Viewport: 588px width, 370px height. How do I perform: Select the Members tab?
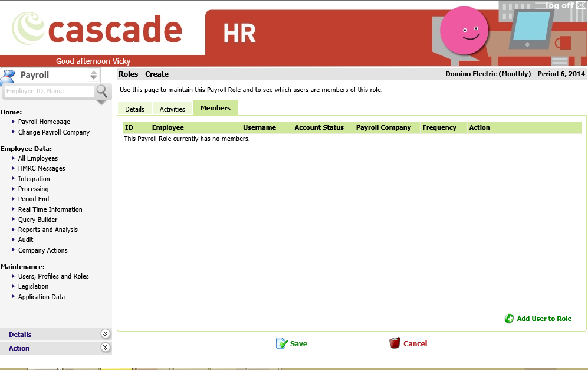(216, 108)
